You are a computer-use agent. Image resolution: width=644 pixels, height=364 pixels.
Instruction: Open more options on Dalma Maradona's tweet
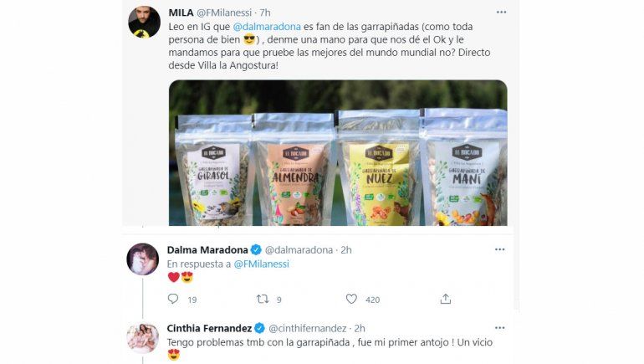(500, 249)
